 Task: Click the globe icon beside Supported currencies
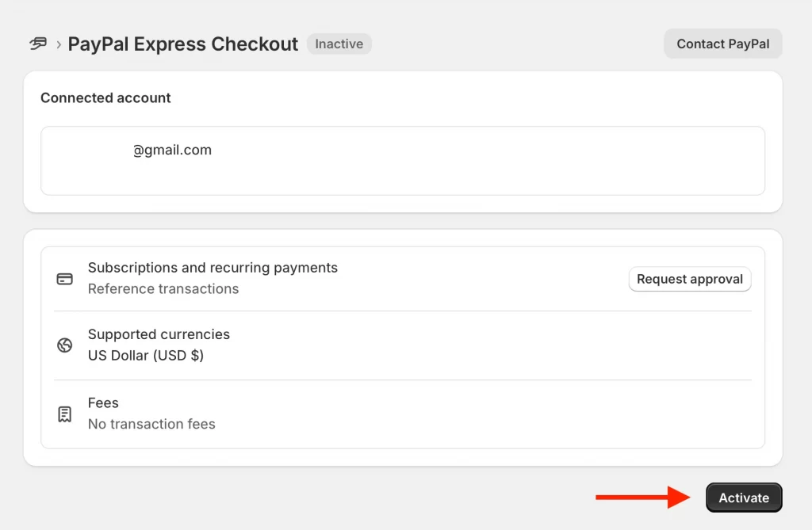click(x=65, y=345)
